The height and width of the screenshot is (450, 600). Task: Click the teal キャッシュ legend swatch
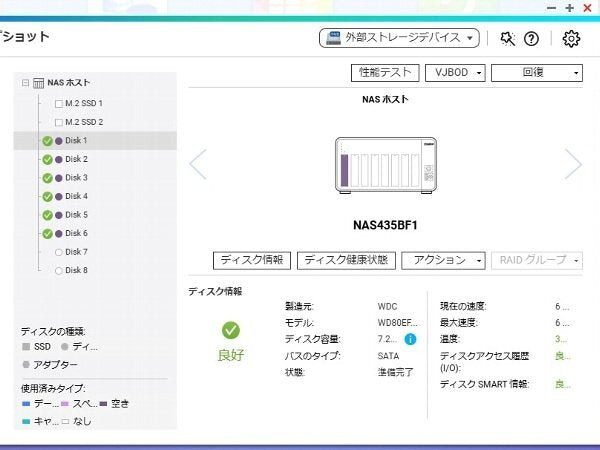(26, 422)
